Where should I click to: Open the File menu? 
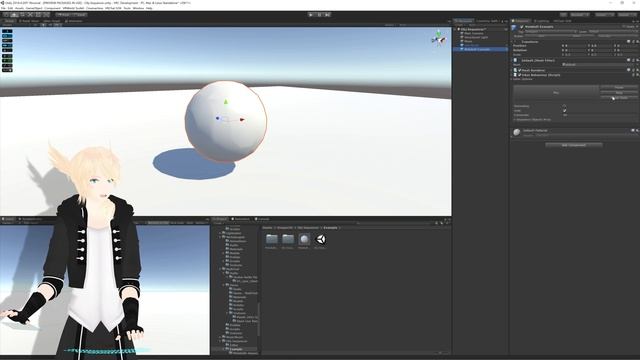pos(3,8)
